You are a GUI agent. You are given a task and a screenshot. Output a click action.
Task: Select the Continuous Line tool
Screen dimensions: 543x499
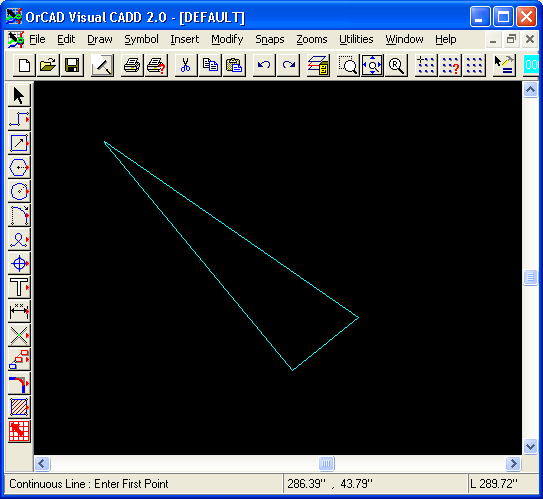19,119
